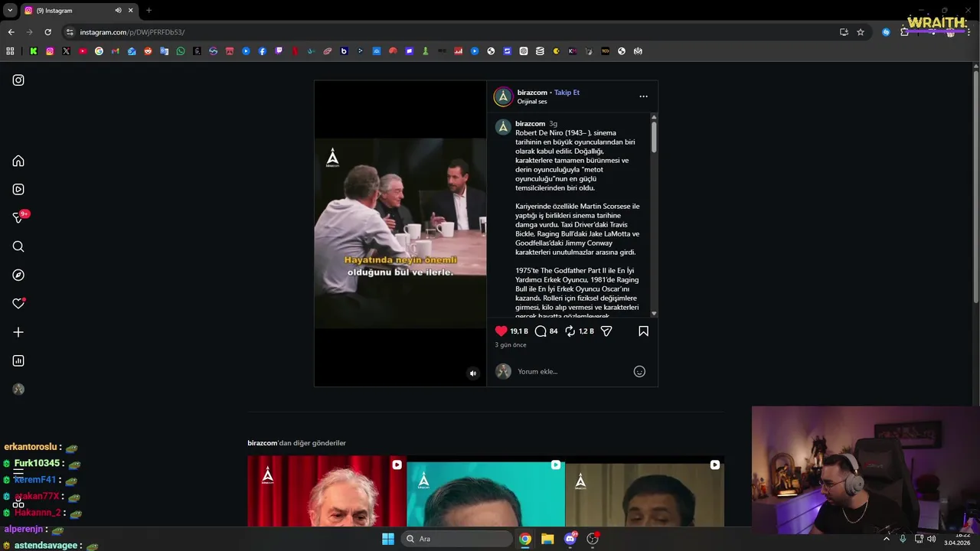This screenshot has height=551, width=980.
Task: Go to Home in the Instagram sidebar
Action: (x=18, y=161)
